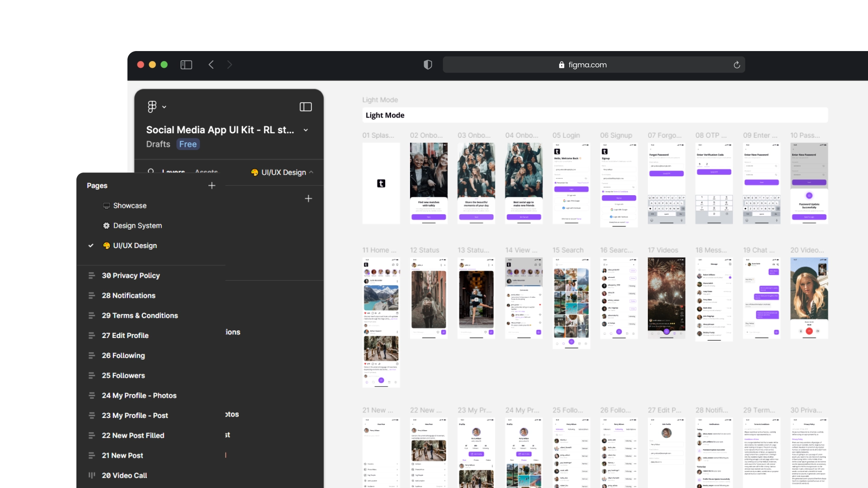Open the 08 OTP frame thumbnail

tap(714, 183)
